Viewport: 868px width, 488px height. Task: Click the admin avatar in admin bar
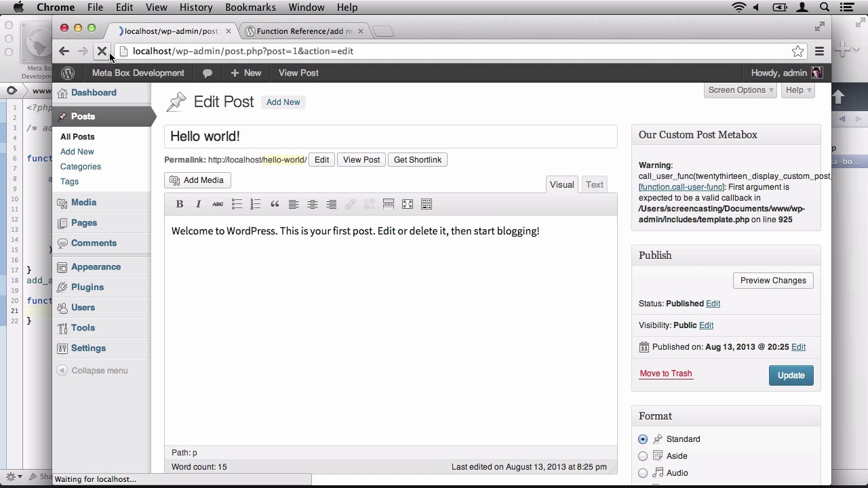point(816,73)
